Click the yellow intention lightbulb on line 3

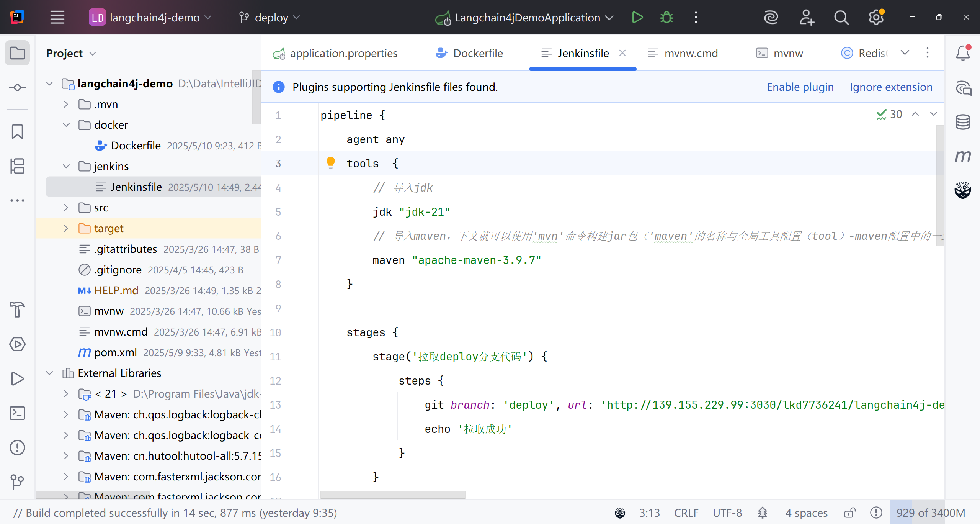[x=330, y=163]
